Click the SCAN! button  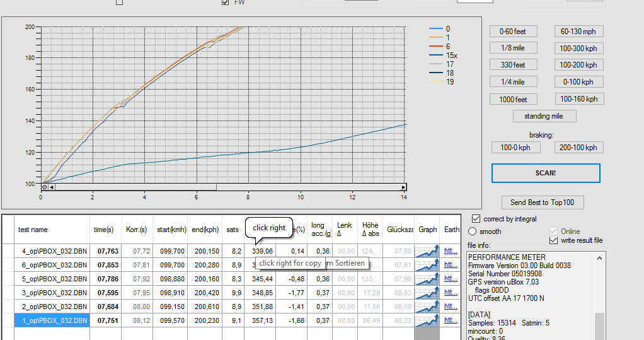coord(546,173)
